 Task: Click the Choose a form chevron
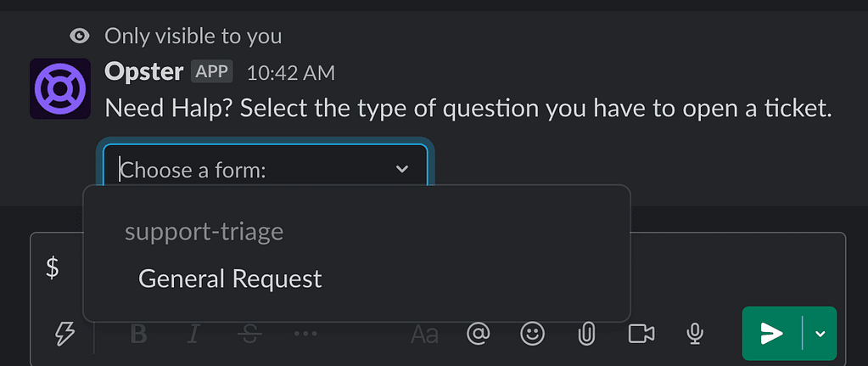[x=402, y=169]
